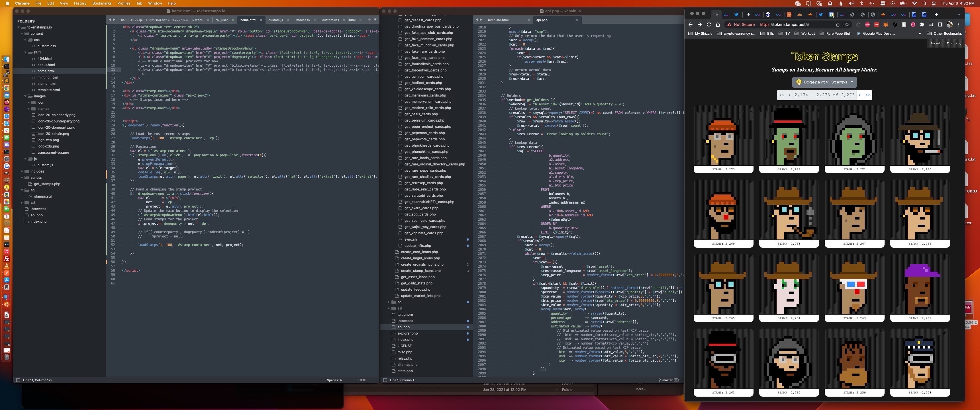Viewport: 980px width, 410px height.
Task: Go to the first stamps page with <<
Action: [781, 95]
